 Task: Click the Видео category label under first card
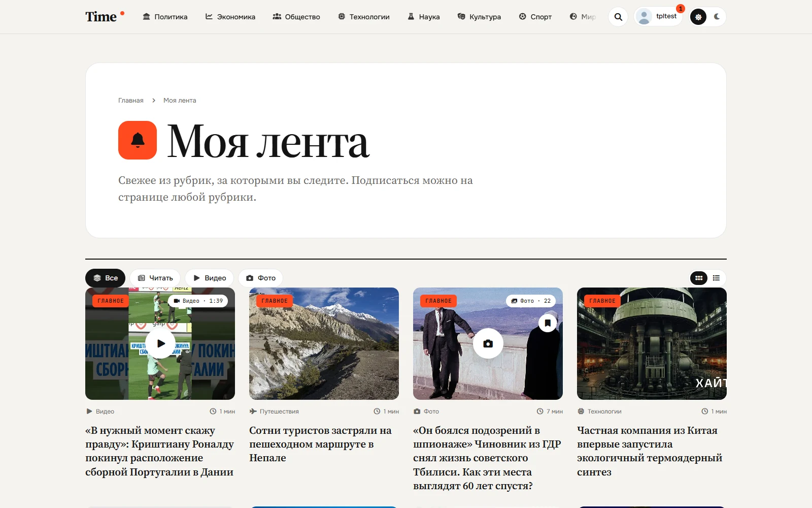[100, 411]
